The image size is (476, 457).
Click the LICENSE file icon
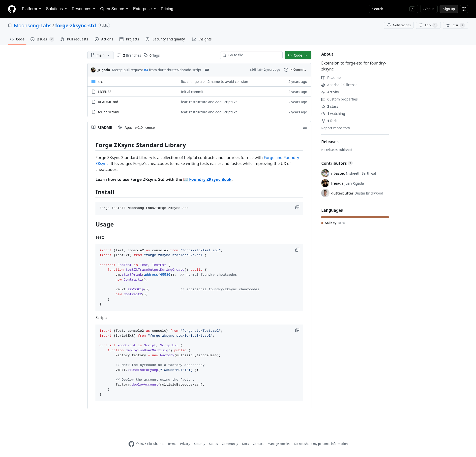93,92
